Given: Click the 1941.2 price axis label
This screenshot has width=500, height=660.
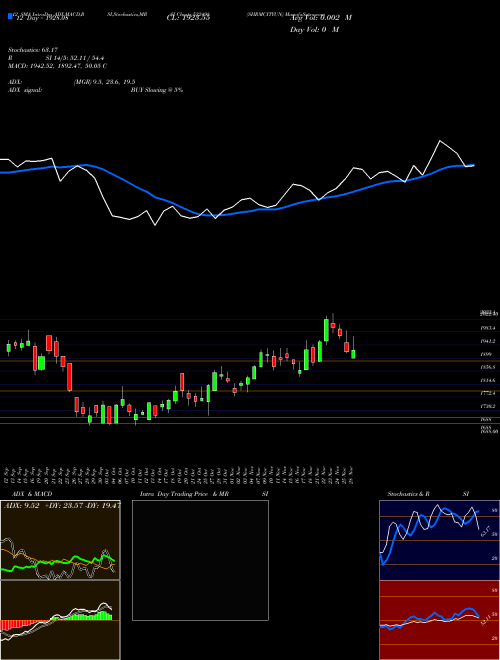Looking at the screenshot, I should pos(488,341).
